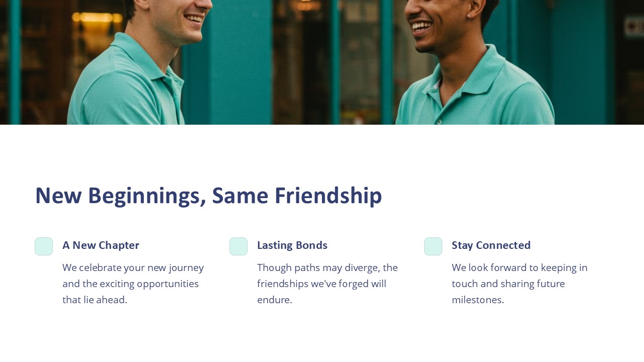Click the mint icon beside Stay Connected
Viewport: 644px width, 362px height.
pyautogui.click(x=433, y=246)
